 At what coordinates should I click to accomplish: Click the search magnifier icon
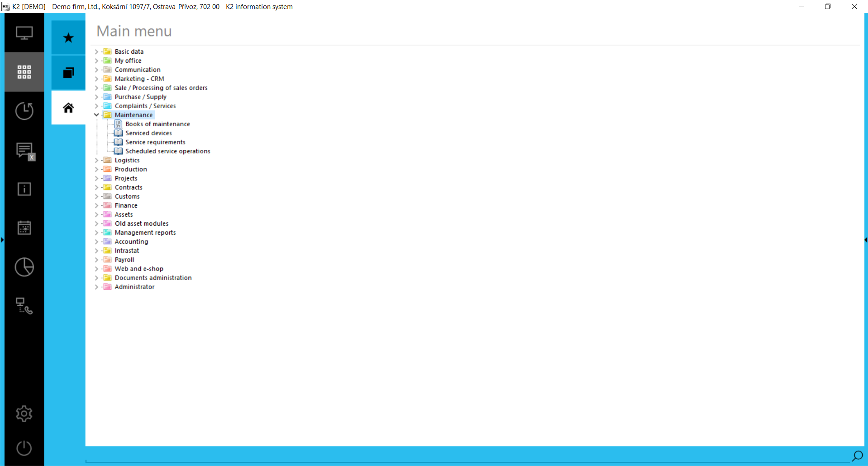(857, 456)
